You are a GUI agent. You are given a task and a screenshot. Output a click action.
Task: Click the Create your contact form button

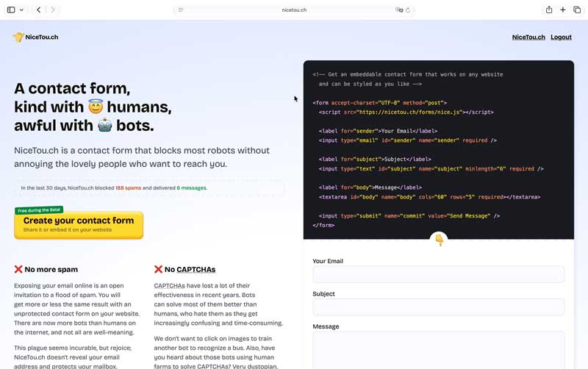[79, 224]
